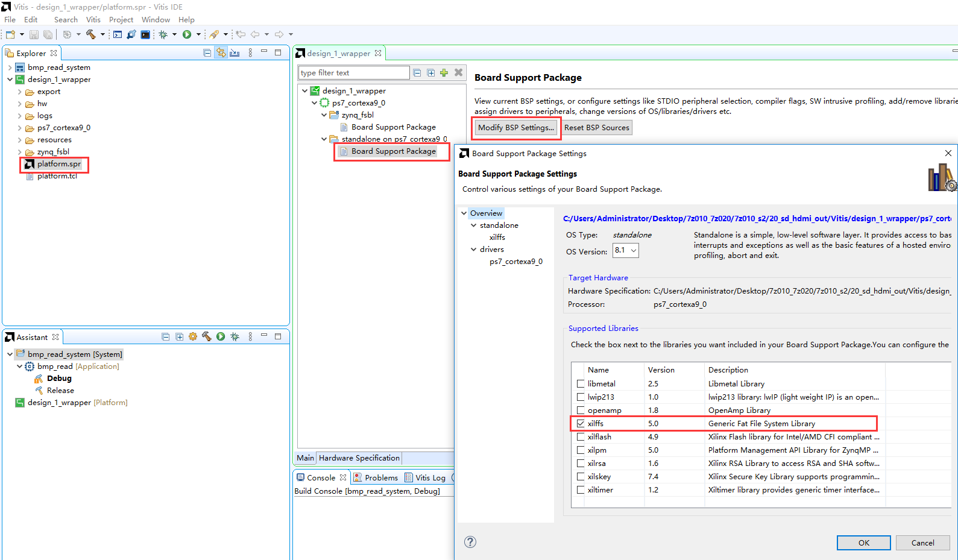
Task: Click the Debug bug icon in main toolbar
Action: [x=163, y=34]
